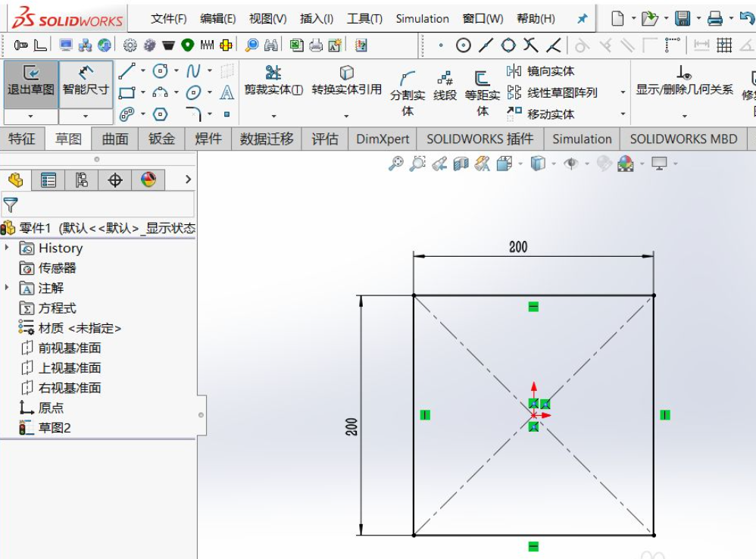Switch to the SOLIDWORKS MBD tab
756x559 pixels.
click(x=683, y=139)
